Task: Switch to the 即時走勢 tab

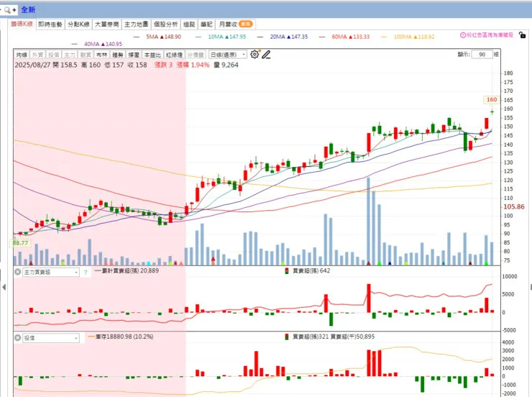Action: point(50,24)
